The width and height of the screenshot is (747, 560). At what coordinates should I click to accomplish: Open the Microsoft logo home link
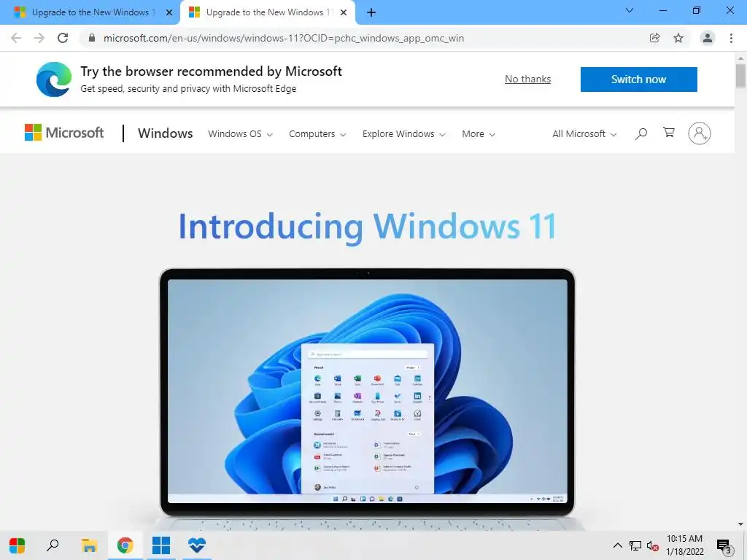pos(64,133)
